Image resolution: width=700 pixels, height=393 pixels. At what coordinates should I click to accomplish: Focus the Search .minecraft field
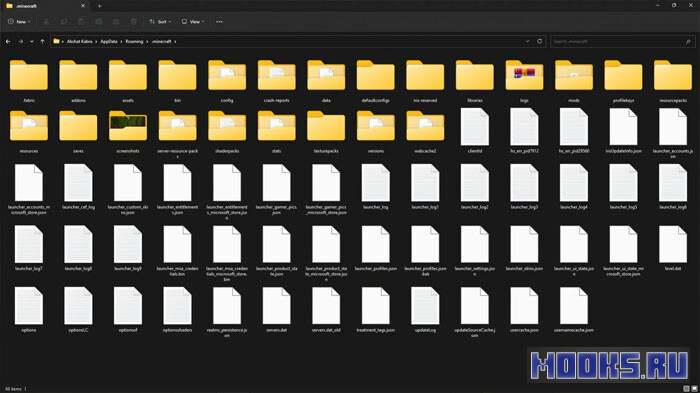tap(622, 42)
